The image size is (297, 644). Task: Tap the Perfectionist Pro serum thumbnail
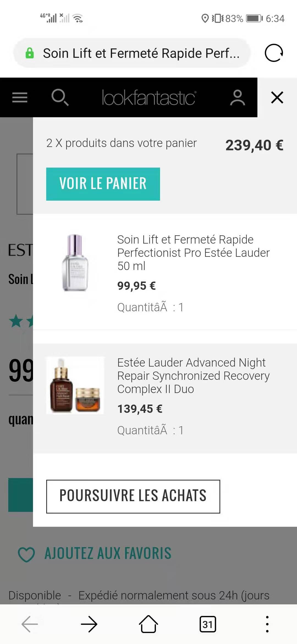(75, 263)
